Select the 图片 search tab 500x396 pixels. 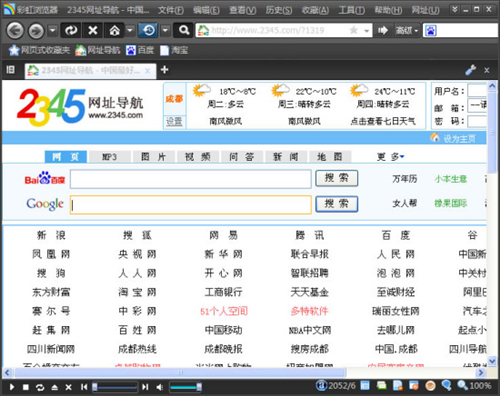(x=153, y=157)
